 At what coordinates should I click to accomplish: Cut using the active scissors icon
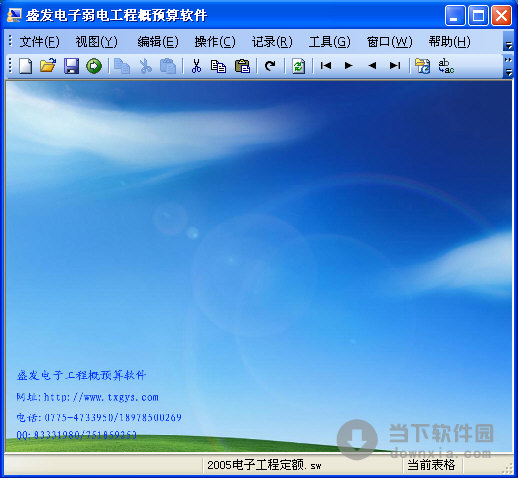pos(196,66)
